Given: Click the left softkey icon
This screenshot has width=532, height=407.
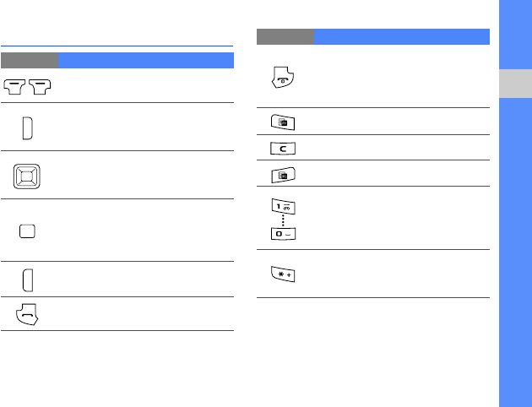Looking at the screenshot, I should point(16,84).
